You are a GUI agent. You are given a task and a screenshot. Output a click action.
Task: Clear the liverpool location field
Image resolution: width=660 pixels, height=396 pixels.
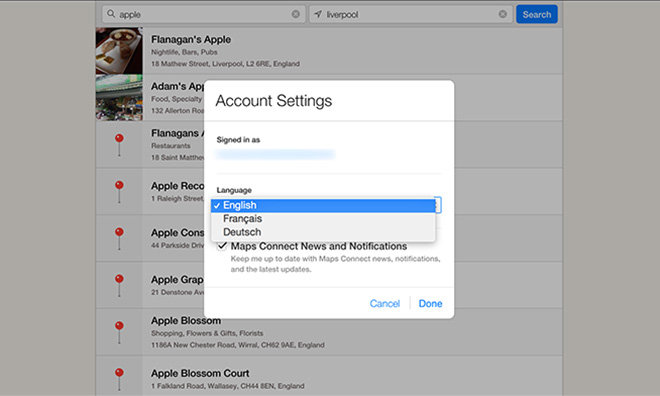pos(503,14)
